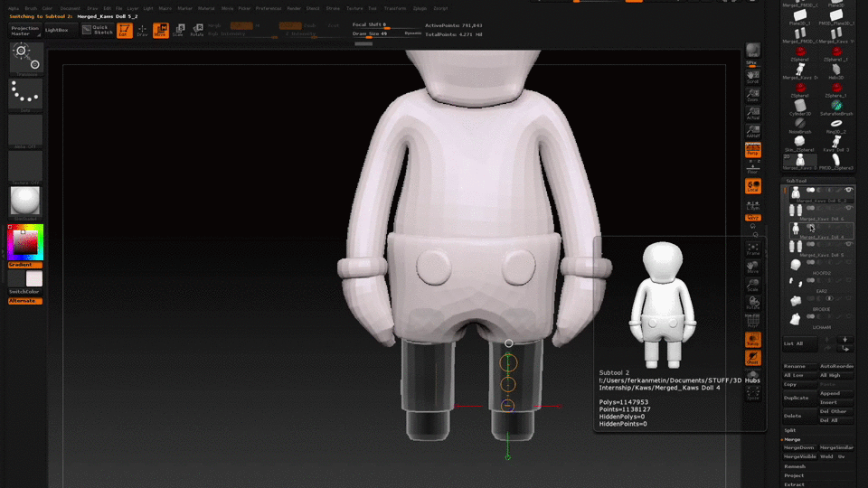The width and height of the screenshot is (868, 488).
Task: Select the Ring3D_2 tool thumbnail
Action: pos(835,125)
